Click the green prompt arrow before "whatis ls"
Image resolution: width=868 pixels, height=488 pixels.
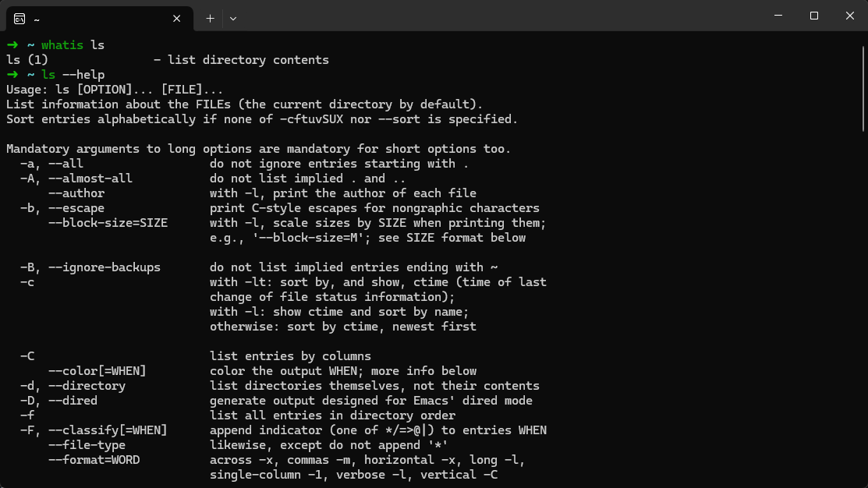(x=12, y=45)
